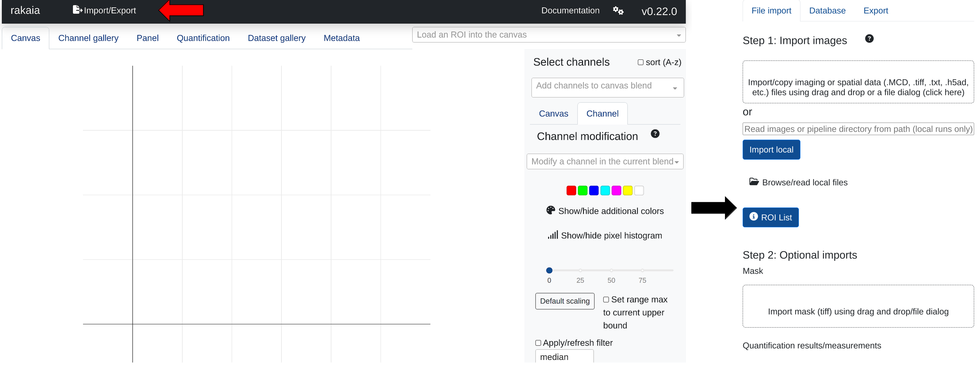Click help icon next to Channel modification
The height and width of the screenshot is (386, 980).
pyautogui.click(x=655, y=133)
